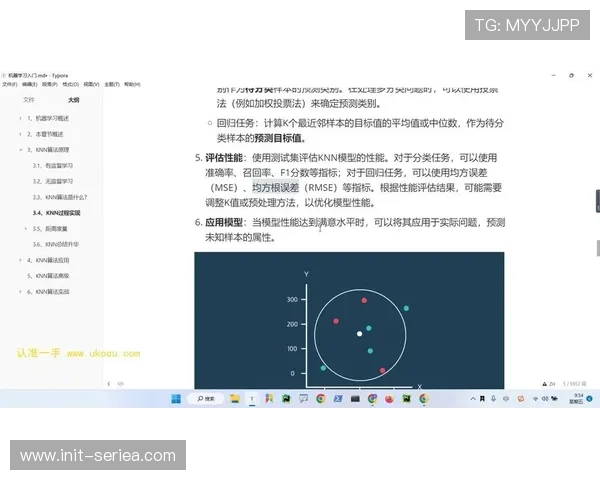Toggle source code mode icon
The width and height of the screenshot is (600, 480).
(x=121, y=384)
